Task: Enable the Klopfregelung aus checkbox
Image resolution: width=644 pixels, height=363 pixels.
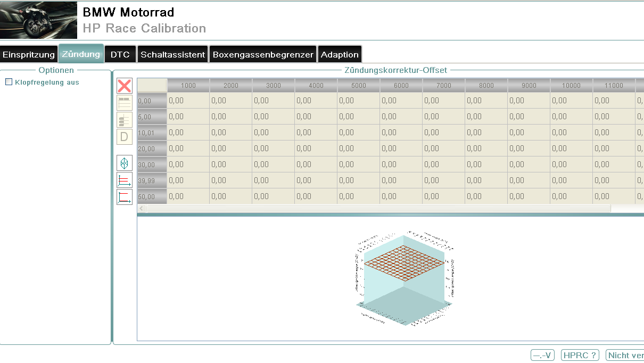Action: coord(9,82)
